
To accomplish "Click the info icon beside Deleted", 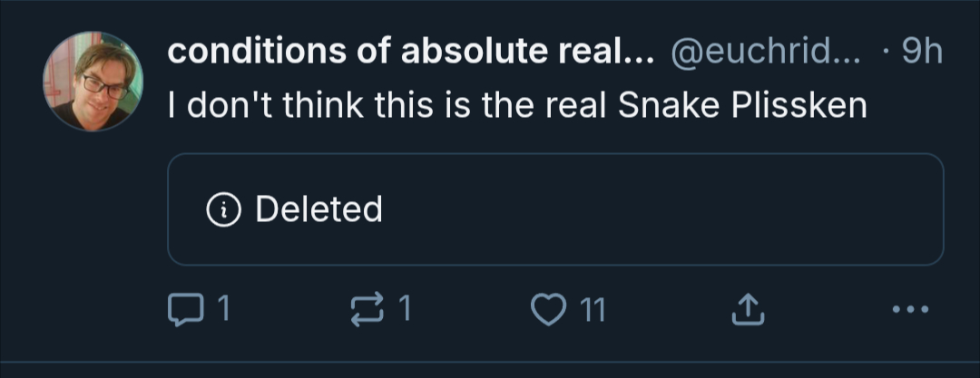I will [x=222, y=210].
